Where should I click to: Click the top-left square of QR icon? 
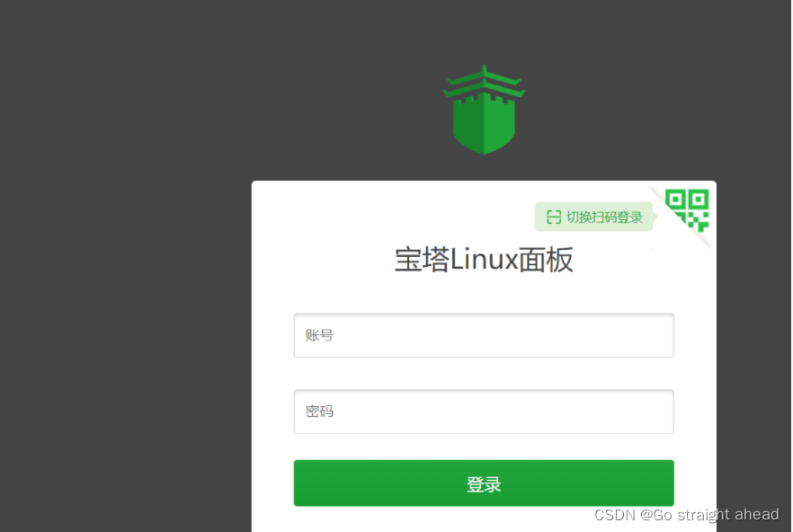click(x=675, y=199)
